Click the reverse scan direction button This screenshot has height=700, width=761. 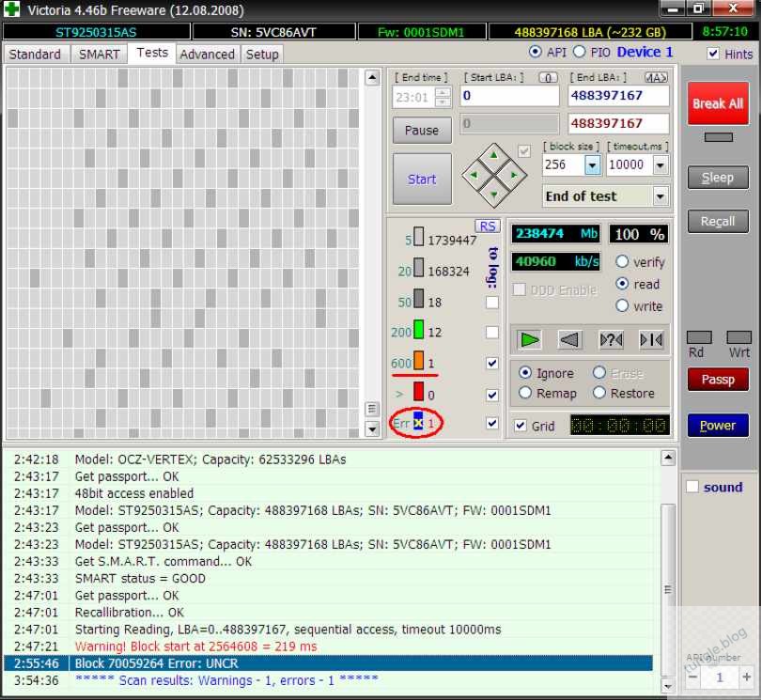569,340
